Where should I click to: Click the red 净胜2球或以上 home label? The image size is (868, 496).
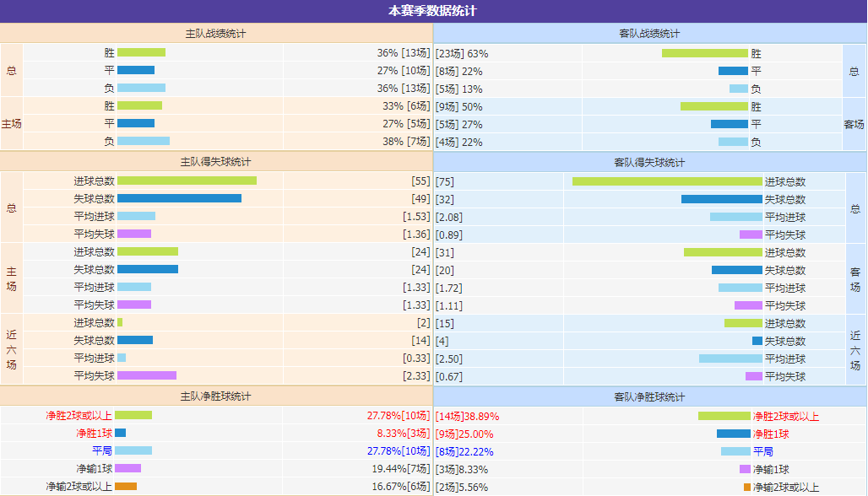coord(79,416)
